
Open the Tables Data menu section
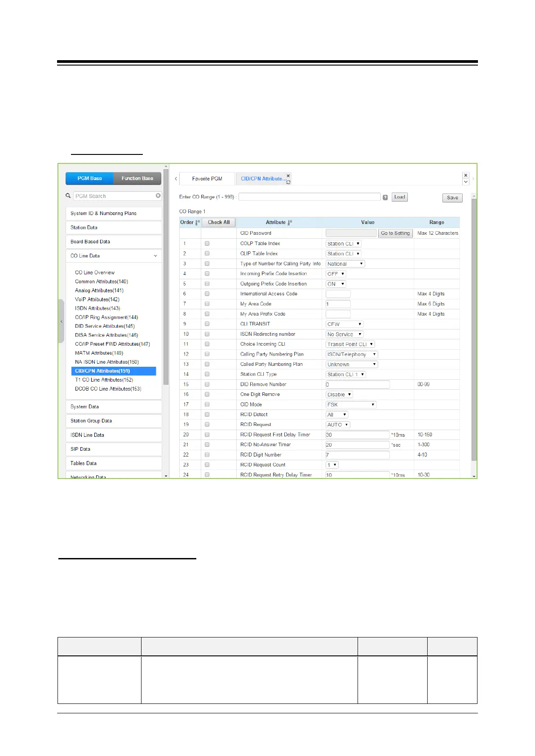(114, 463)
